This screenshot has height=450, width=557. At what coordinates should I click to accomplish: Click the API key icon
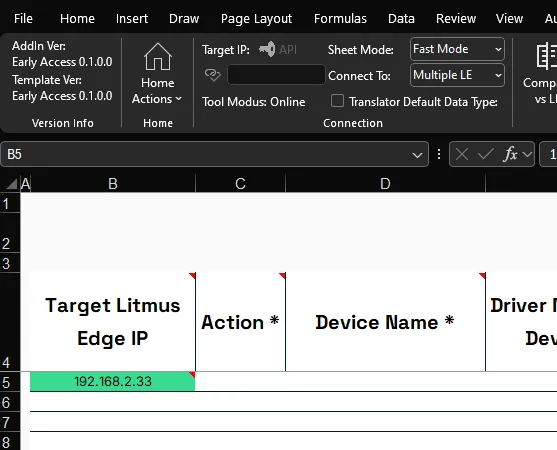click(267, 49)
